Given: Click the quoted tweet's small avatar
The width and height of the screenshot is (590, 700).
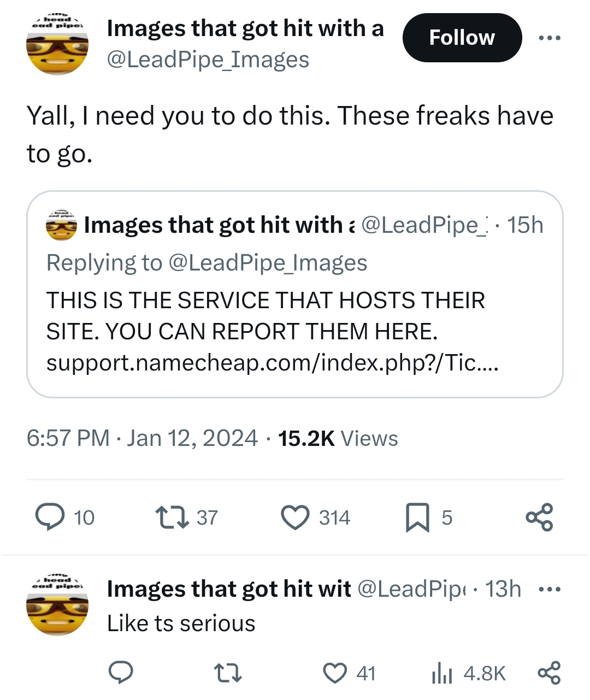Looking at the screenshot, I should 61,225.
